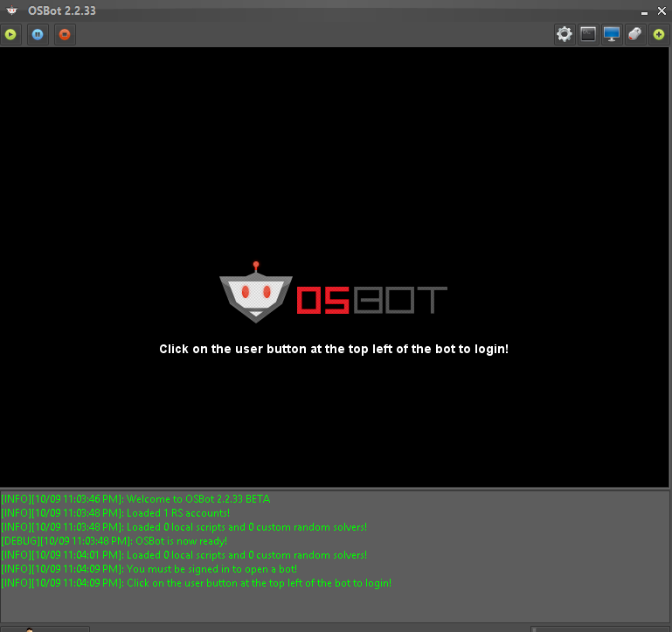The image size is (672, 632).
Task: Minimize the OSBot window
Action: 644,12
